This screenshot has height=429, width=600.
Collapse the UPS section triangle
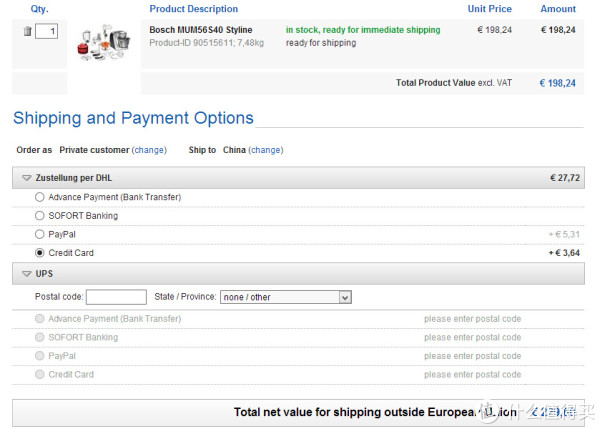(x=26, y=274)
